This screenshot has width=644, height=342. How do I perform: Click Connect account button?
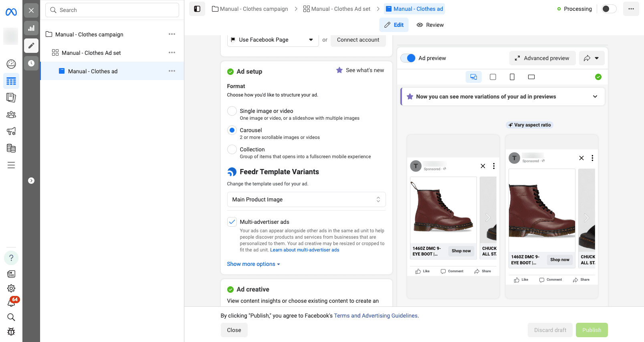pyautogui.click(x=358, y=40)
